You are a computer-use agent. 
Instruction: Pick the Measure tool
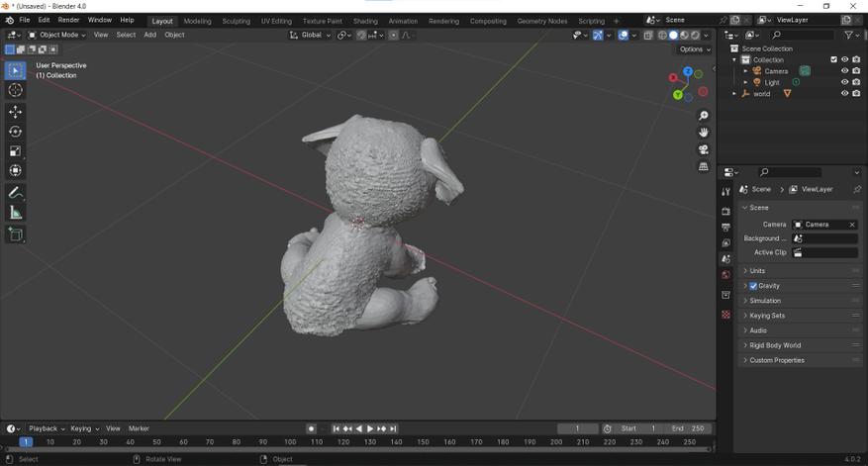[x=15, y=213]
